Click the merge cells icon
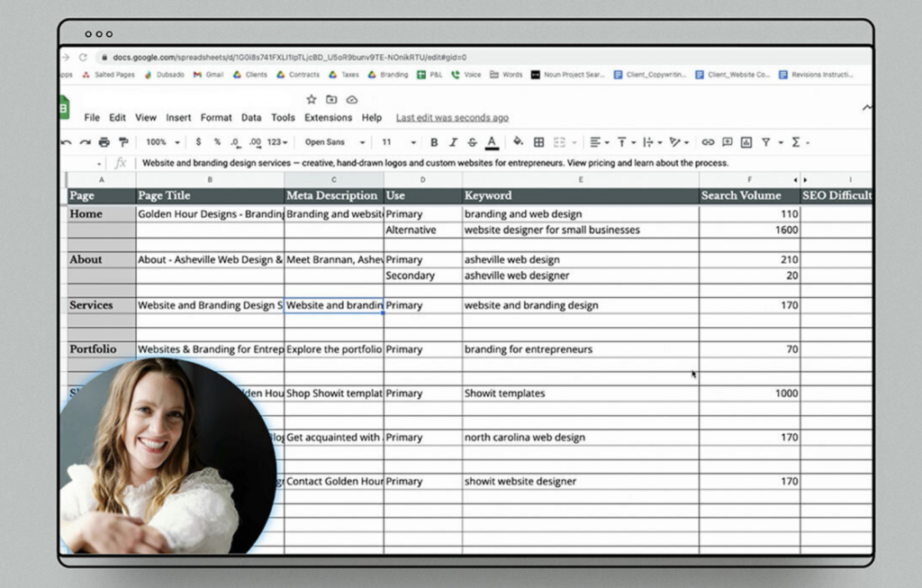This screenshot has height=588, width=922. (559, 142)
